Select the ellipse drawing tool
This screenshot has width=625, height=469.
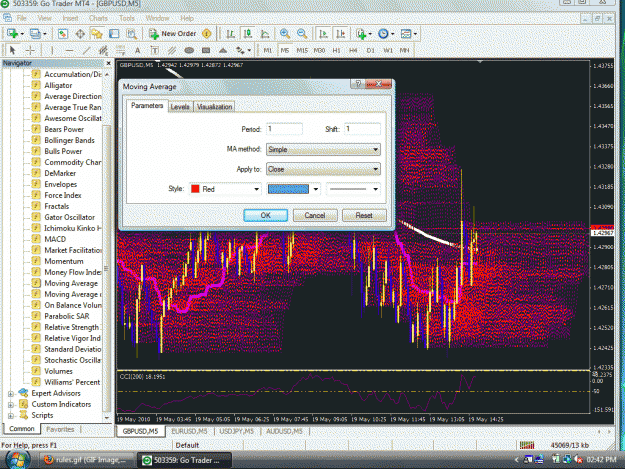[189, 50]
